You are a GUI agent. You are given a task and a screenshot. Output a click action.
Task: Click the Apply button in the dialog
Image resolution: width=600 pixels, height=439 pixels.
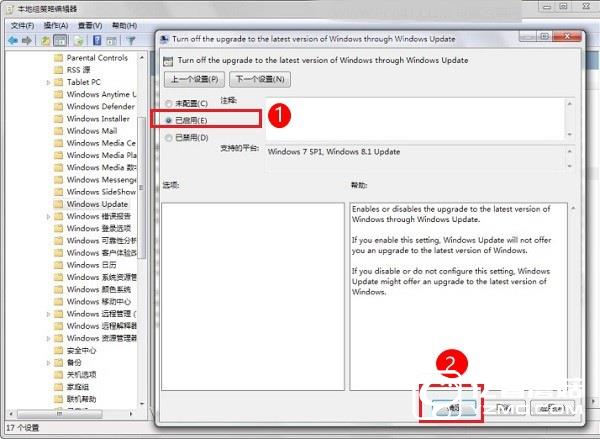(553, 408)
